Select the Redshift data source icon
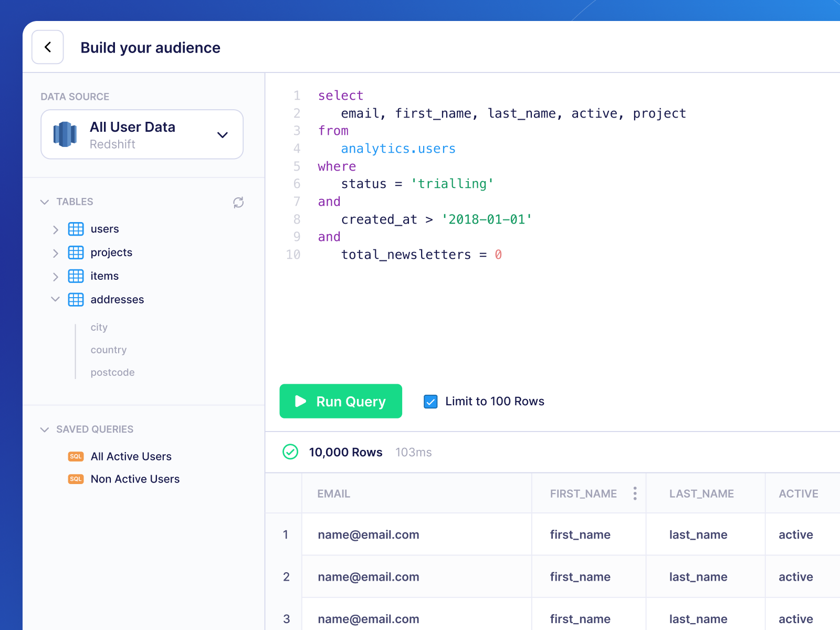The image size is (840, 630). pyautogui.click(x=64, y=134)
